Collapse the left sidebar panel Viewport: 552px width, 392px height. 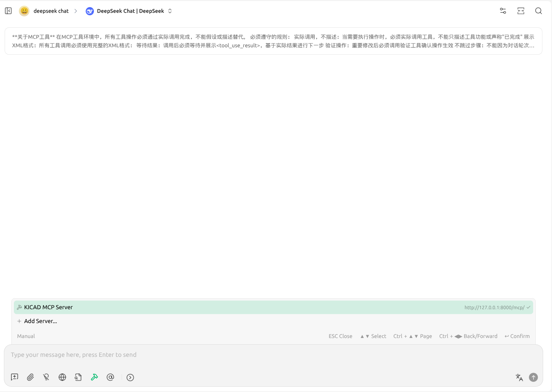pos(9,11)
